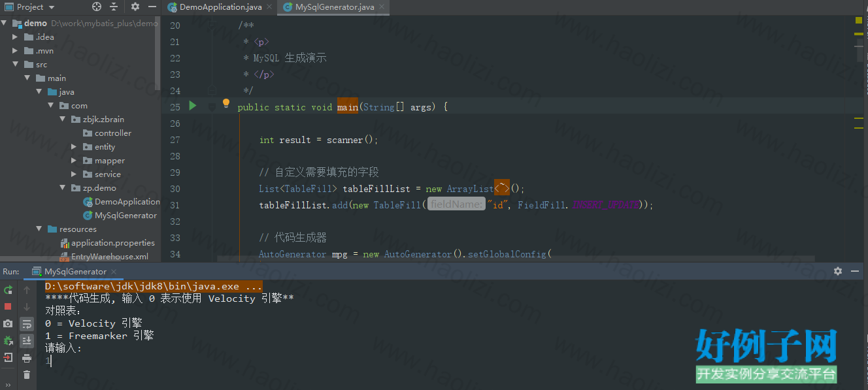Click the yellow inspection indicator at editor top right
868x390 pixels.
pos(859,20)
